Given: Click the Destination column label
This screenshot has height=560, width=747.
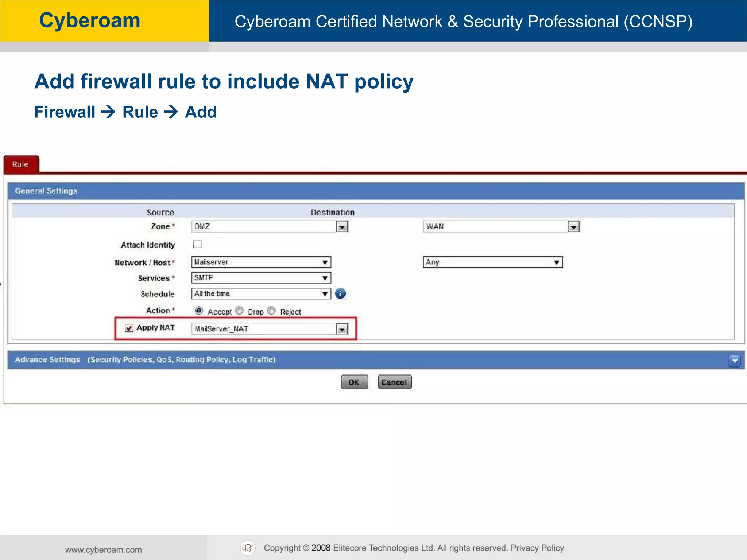Looking at the screenshot, I should click(x=333, y=212).
